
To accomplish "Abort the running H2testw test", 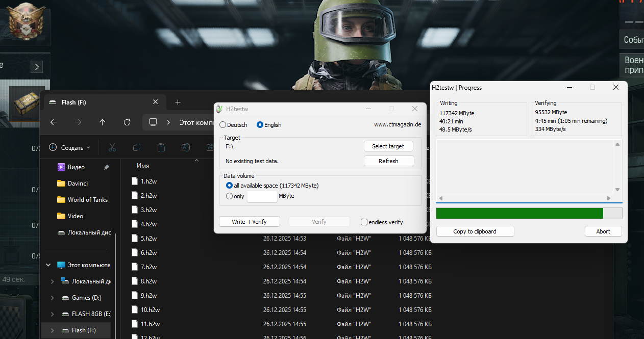I will (603, 231).
